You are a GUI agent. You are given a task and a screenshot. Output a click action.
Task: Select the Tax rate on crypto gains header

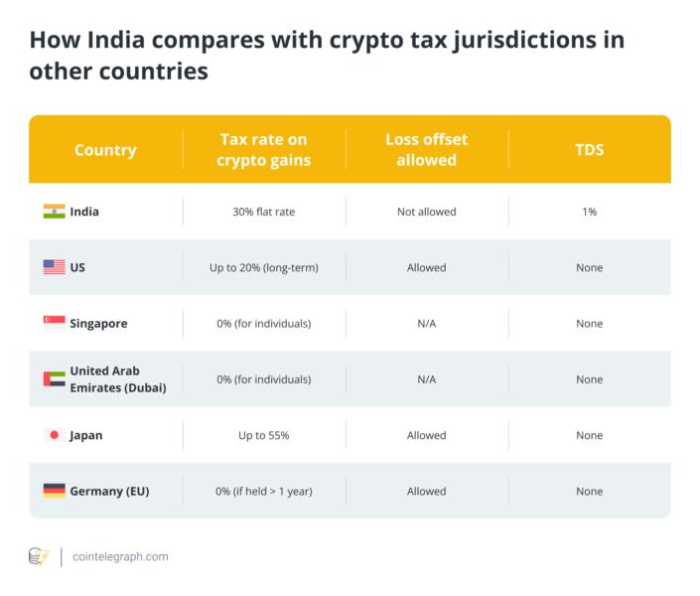pyautogui.click(x=264, y=150)
